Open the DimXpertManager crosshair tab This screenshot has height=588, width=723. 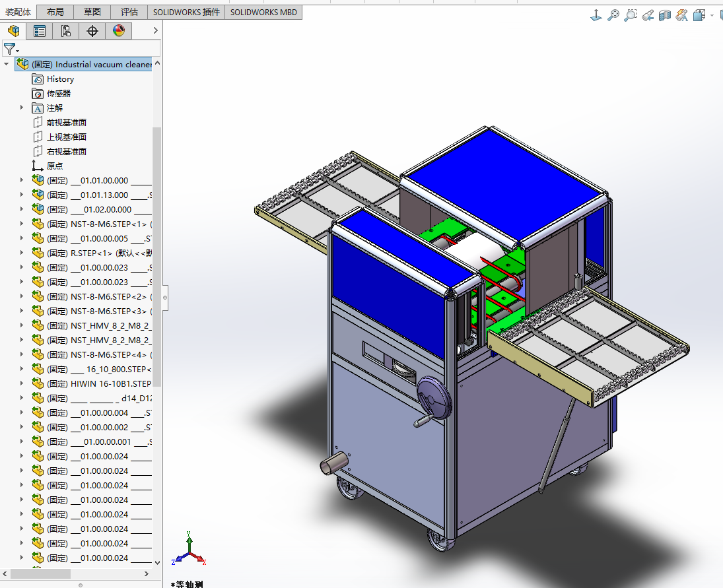pos(92,30)
